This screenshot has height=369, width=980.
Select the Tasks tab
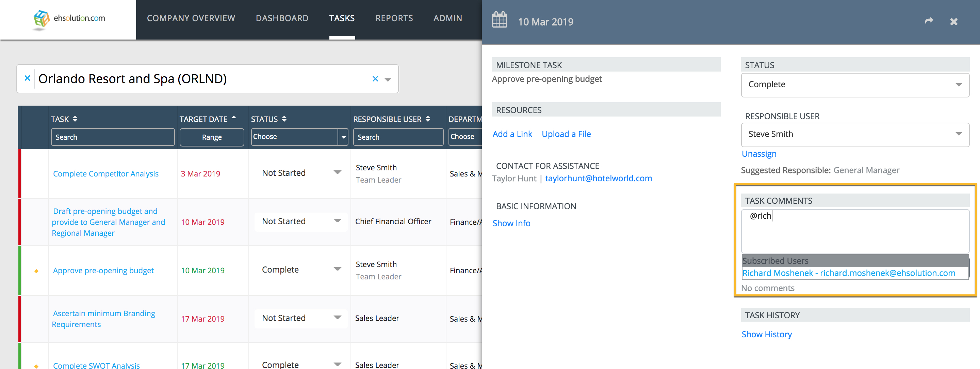click(342, 18)
